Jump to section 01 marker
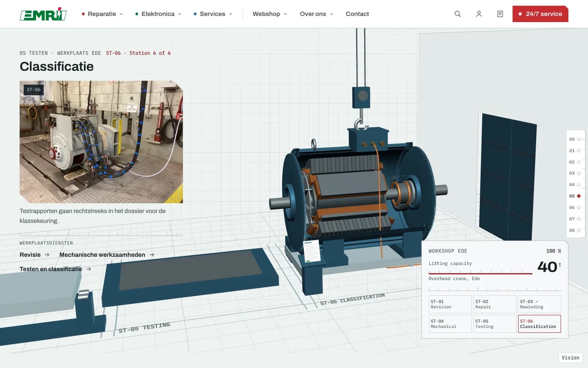 pyautogui.click(x=575, y=151)
